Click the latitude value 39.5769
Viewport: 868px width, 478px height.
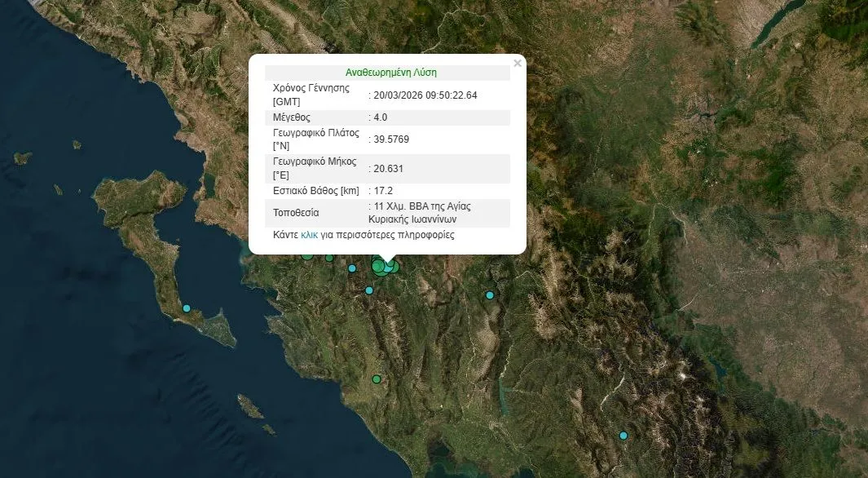pos(391,139)
